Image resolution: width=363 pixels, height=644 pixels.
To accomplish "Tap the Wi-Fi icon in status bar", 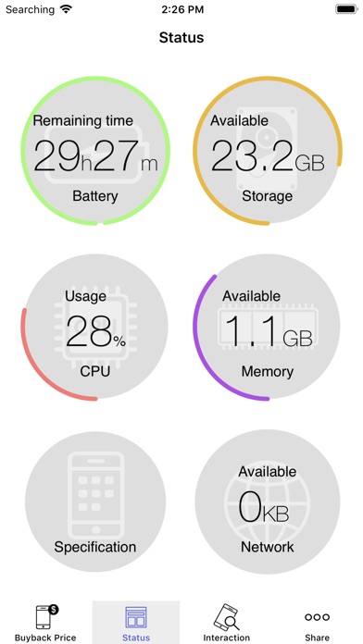I will 66,9.
